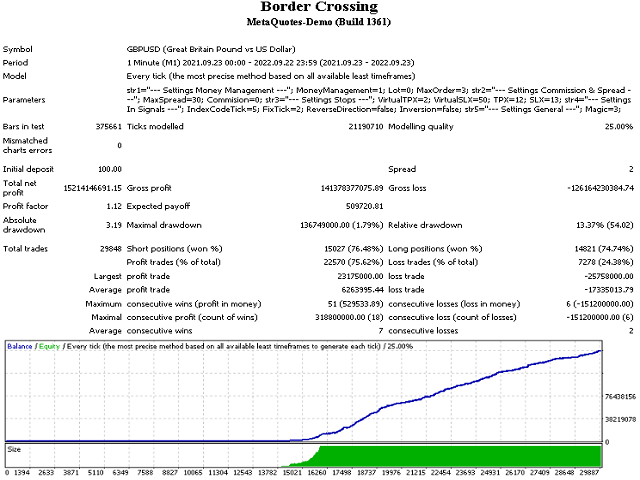Click Absolute drawdown value 3.19
640x480 pixels.
pos(114,225)
